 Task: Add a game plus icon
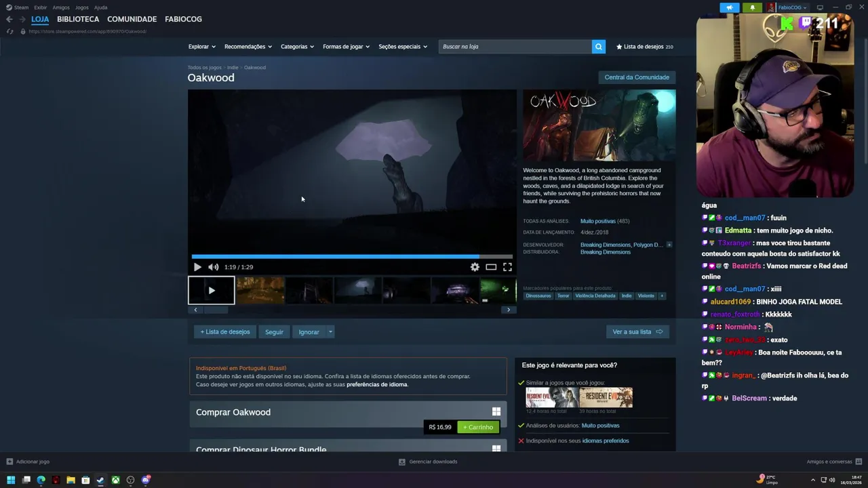[x=9, y=462]
